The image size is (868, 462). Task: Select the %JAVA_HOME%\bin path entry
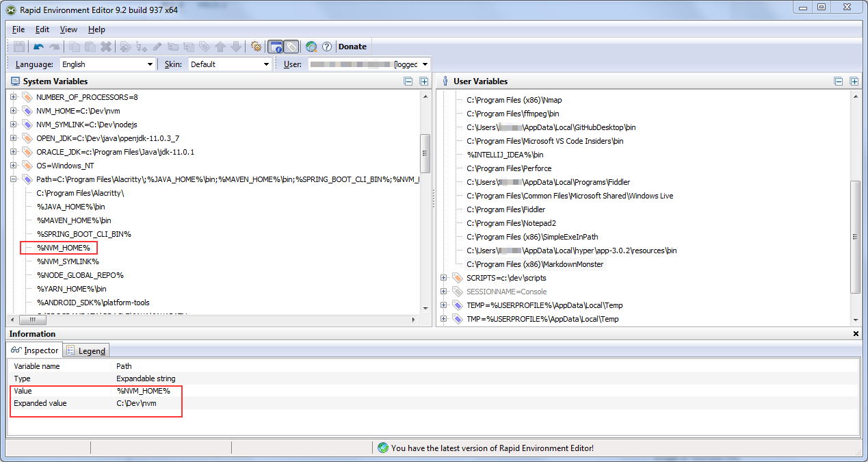(x=71, y=207)
